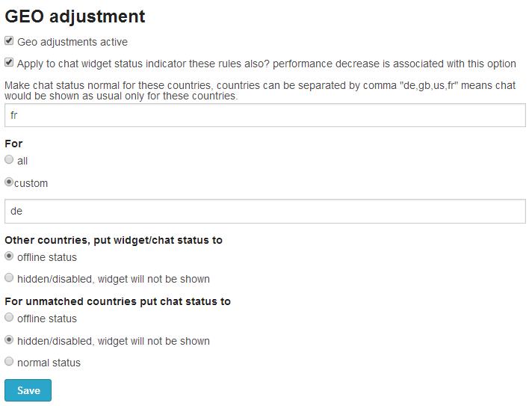
Task: Select hidden/disabled radio for unmatched countries
Action: (9, 339)
